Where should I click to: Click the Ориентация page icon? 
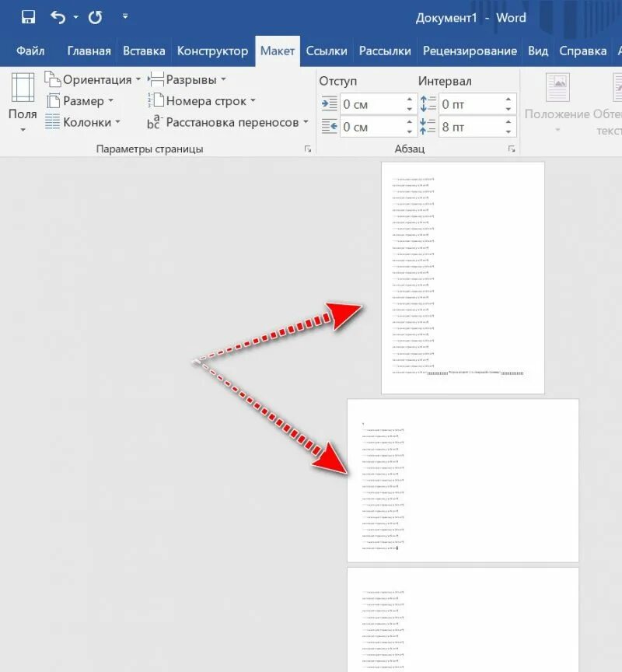(53, 79)
